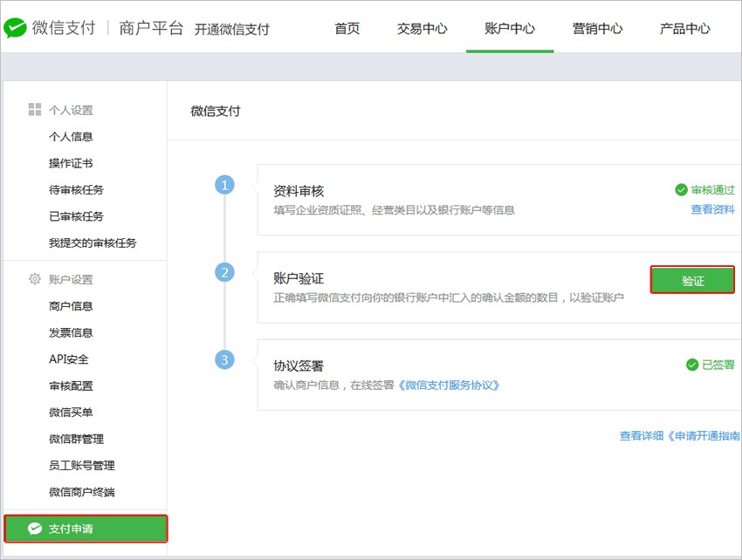The height and width of the screenshot is (560, 742).
Task: Open the 微信支付服务协议 link
Action: point(449,385)
